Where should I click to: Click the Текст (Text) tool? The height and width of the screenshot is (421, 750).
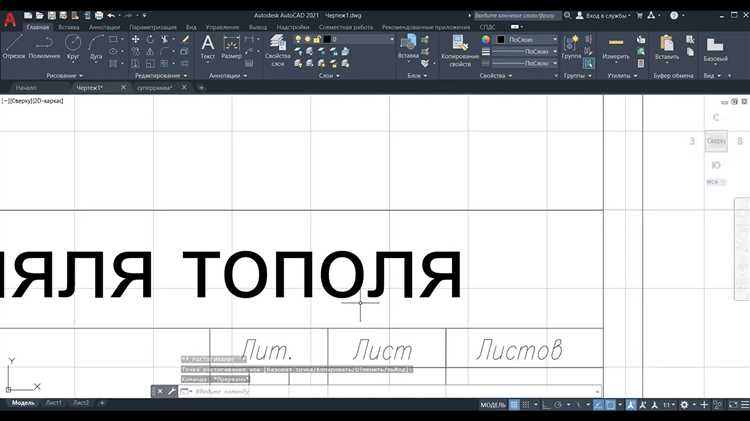coord(208,46)
